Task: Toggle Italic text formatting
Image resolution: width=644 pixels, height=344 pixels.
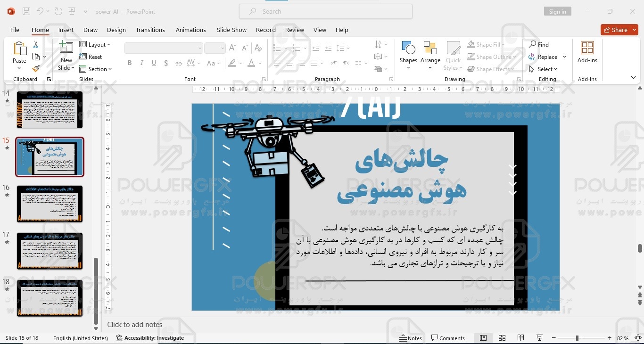Action: (142, 63)
